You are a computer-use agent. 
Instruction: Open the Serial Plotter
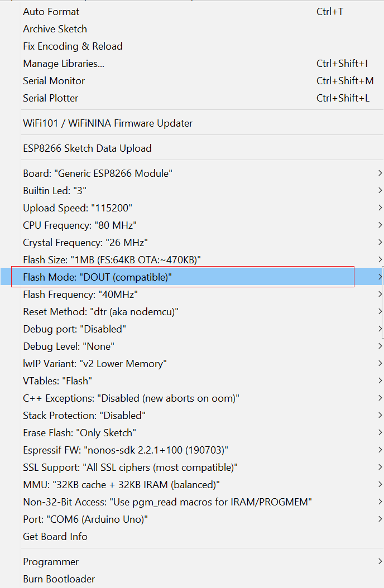click(50, 98)
